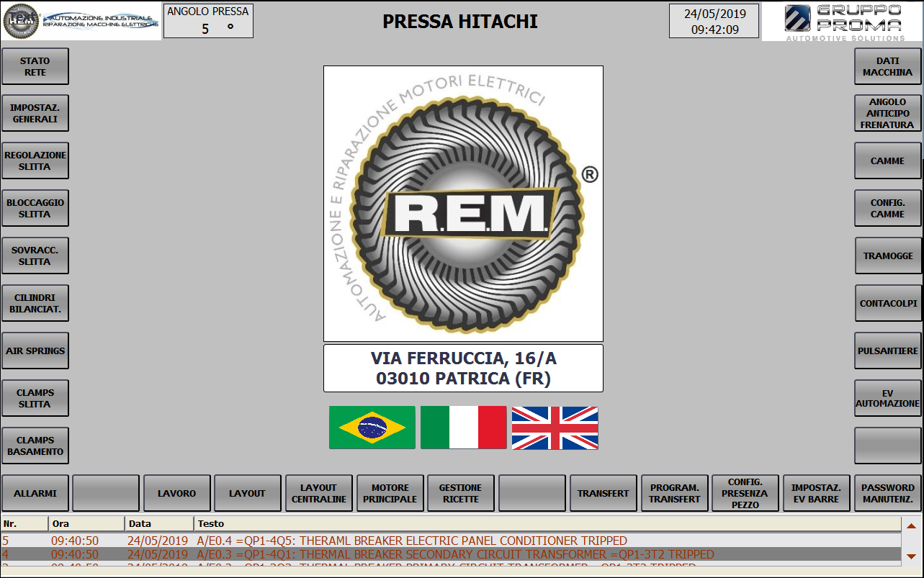
Task: Open CONFIG. CAMME configuration
Action: pyautogui.click(x=888, y=209)
